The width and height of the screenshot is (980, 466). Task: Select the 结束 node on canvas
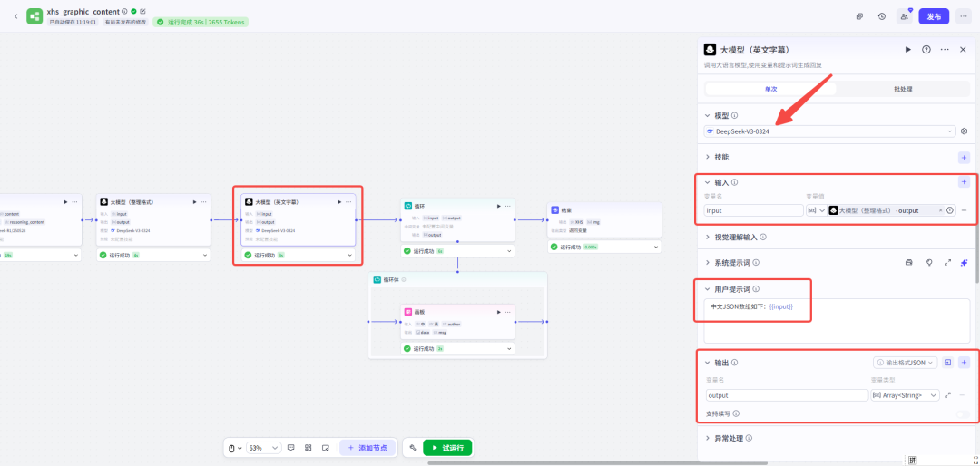pyautogui.click(x=603, y=220)
